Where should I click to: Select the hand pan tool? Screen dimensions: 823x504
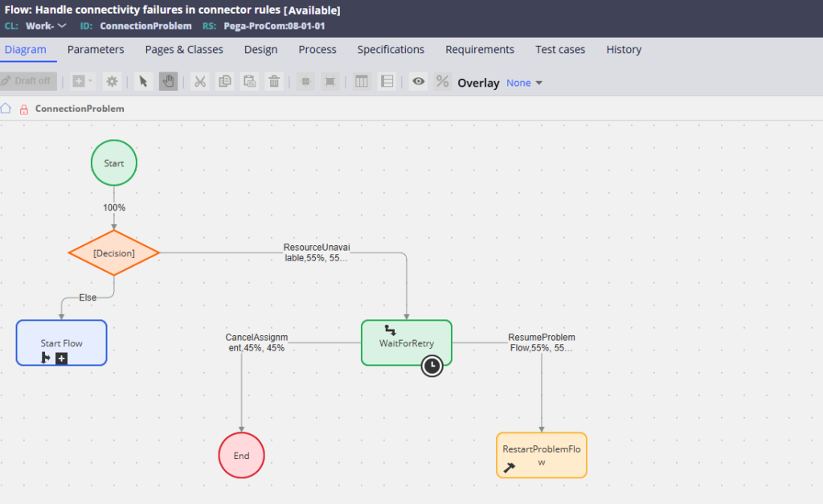[x=168, y=81]
